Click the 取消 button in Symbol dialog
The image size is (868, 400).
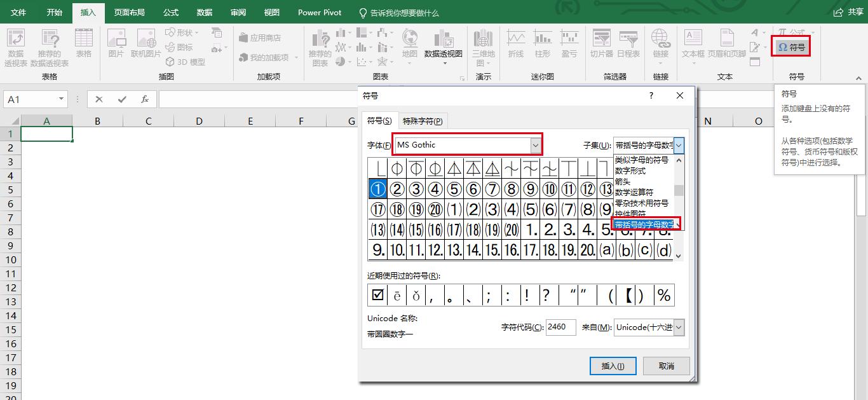click(x=665, y=366)
